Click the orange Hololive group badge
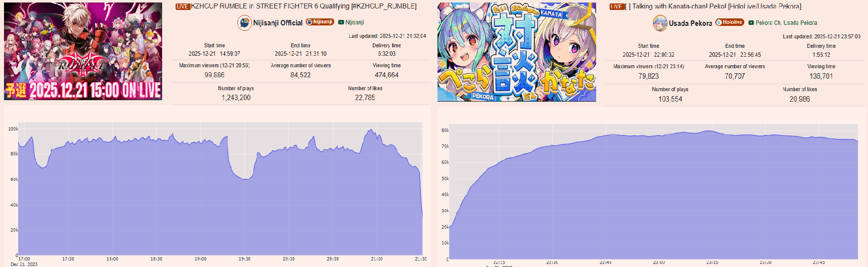868x267 pixels. click(730, 22)
